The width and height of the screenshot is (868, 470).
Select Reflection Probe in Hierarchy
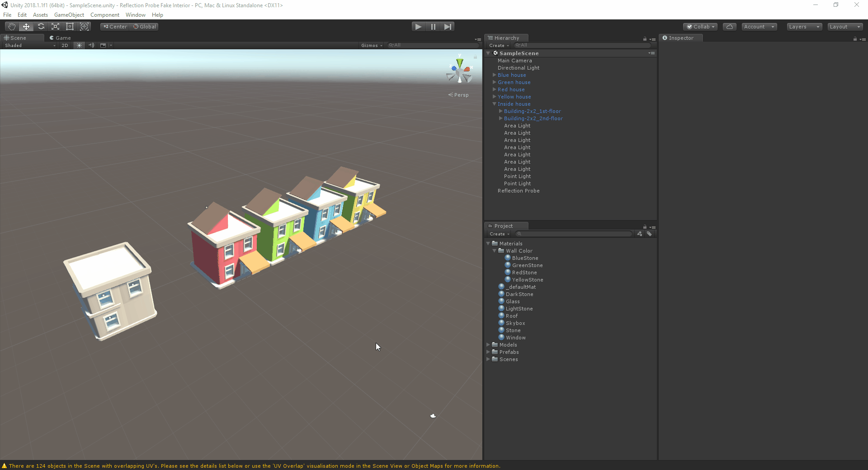[519, 191]
